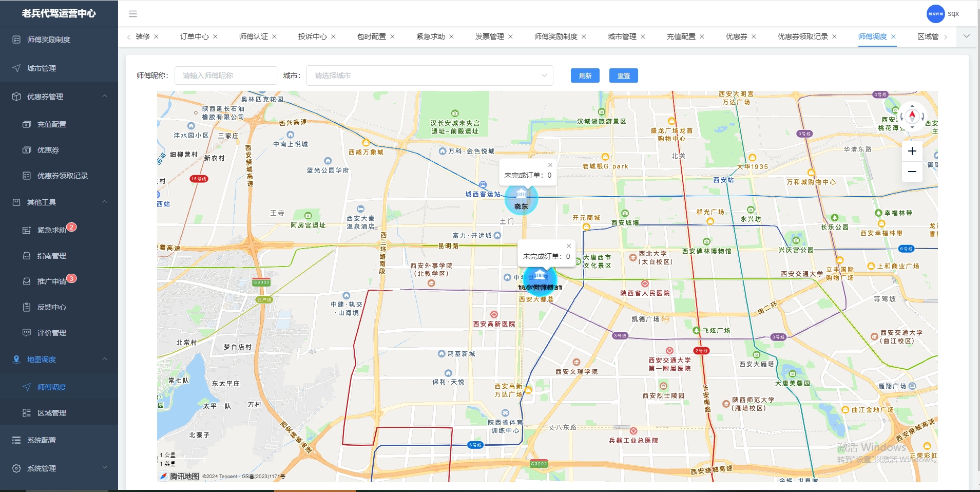Screen dimensions: 980x492
Task: Open 优惠券 sidebar item
Action: pyautogui.click(x=59, y=150)
